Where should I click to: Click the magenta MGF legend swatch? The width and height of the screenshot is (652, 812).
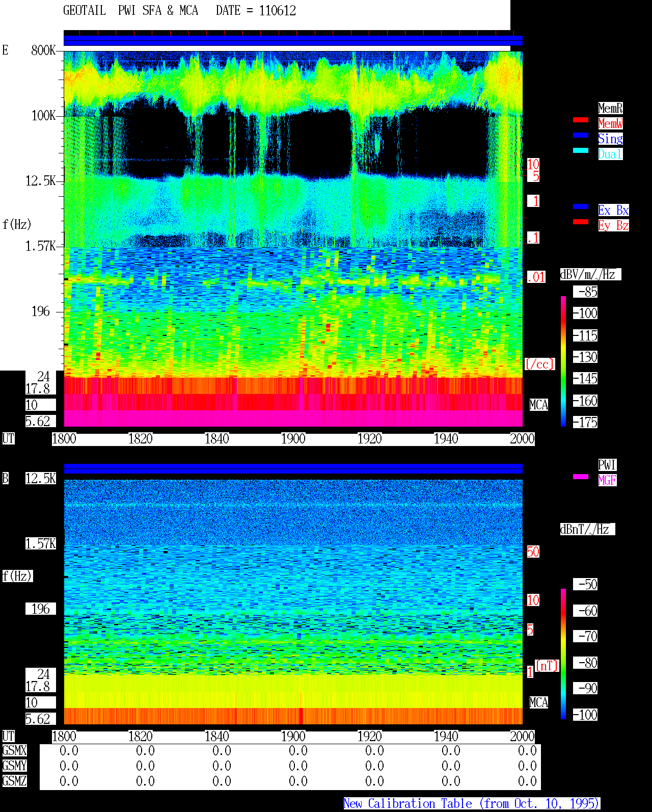click(x=581, y=477)
